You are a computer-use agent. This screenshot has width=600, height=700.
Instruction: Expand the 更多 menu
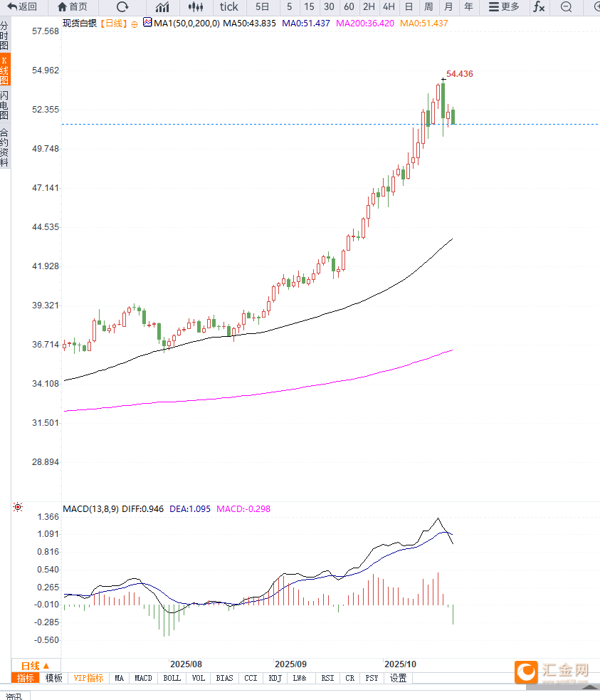pos(504,7)
